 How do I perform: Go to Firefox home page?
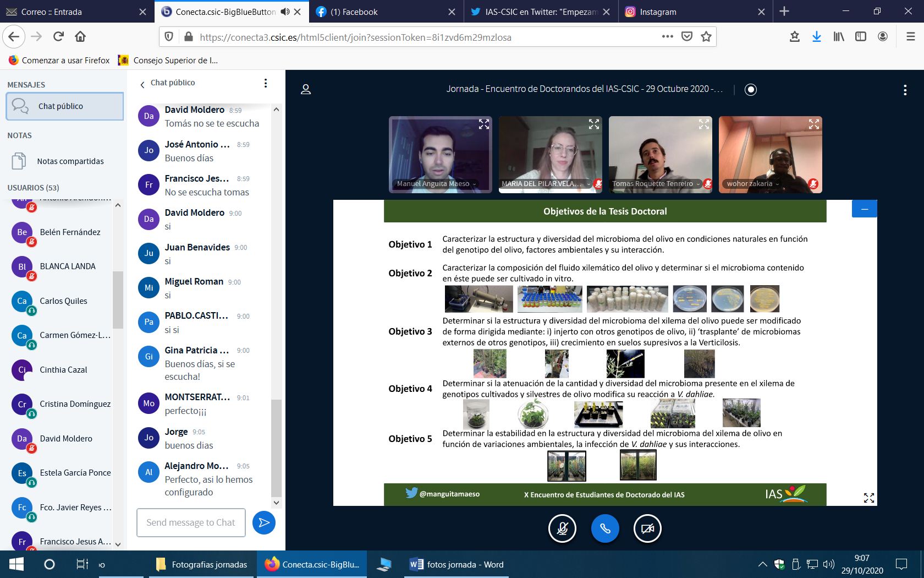pyautogui.click(x=80, y=37)
